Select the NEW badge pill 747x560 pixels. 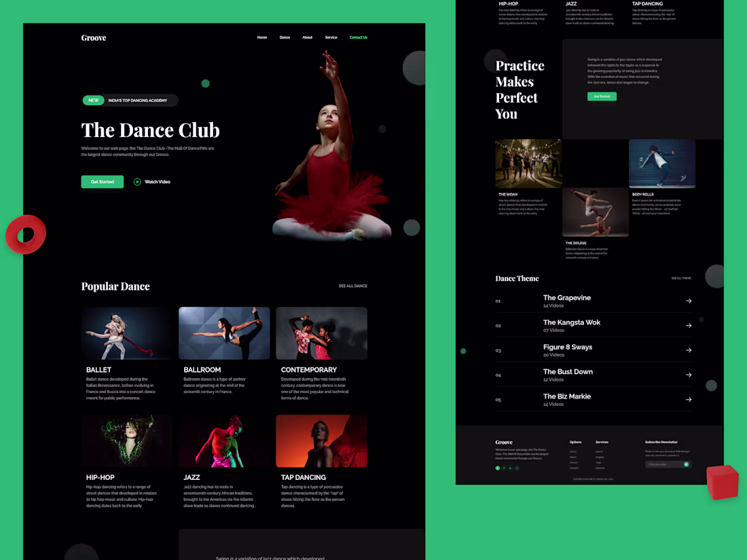[93, 100]
